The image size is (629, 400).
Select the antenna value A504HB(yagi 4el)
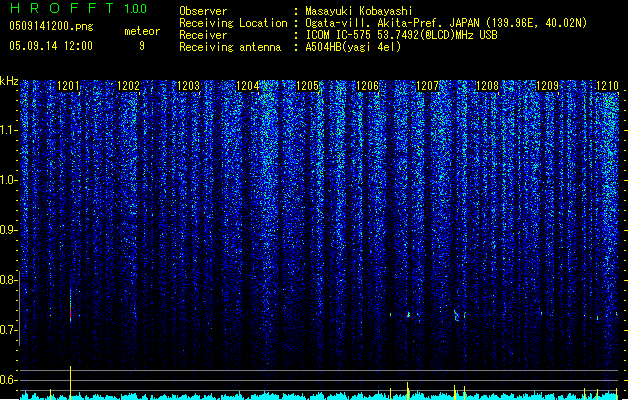(x=353, y=47)
